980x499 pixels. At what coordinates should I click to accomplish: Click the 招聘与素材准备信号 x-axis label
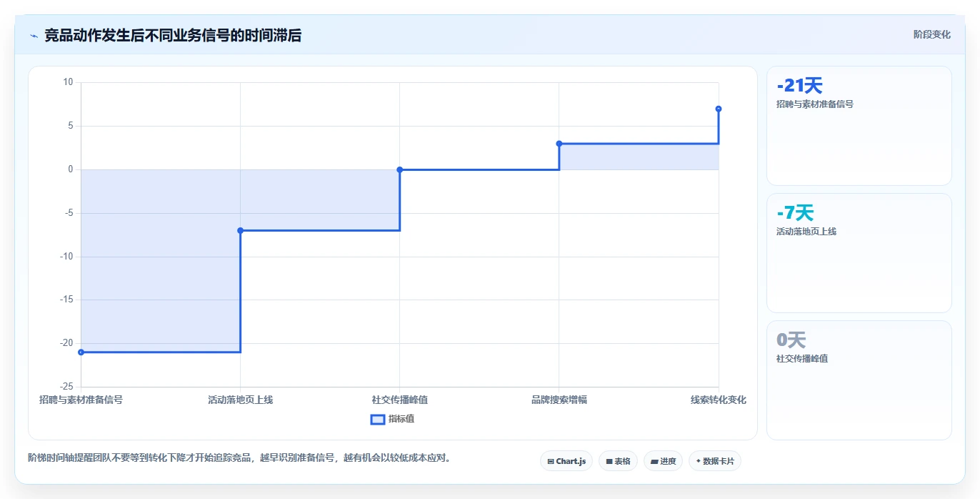tap(81, 400)
